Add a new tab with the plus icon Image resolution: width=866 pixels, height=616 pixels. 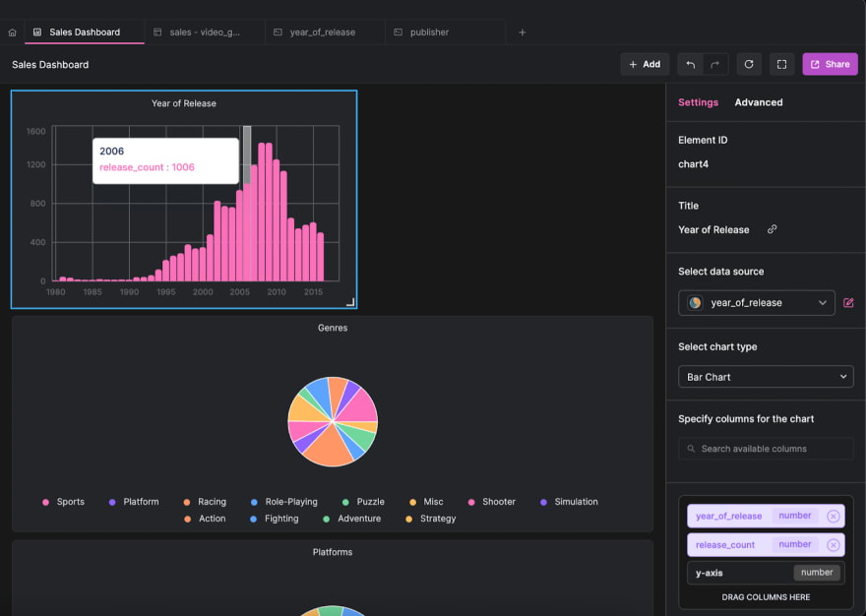tap(522, 32)
